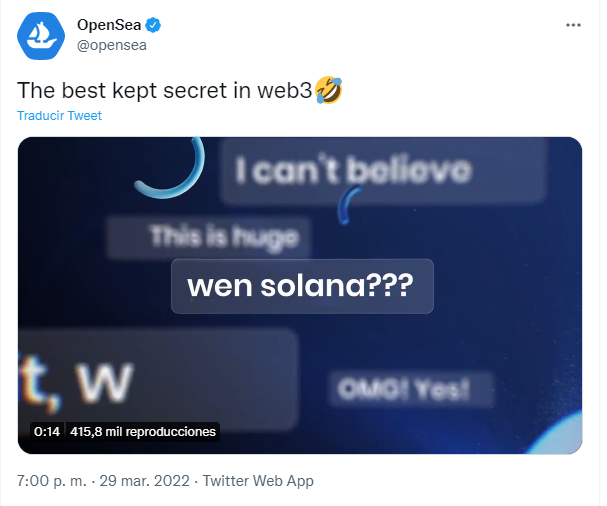Click the 'OMG! Yes!' blurred bubble

412,389
